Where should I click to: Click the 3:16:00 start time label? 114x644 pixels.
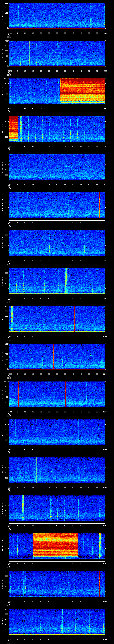tap(9, 601)
